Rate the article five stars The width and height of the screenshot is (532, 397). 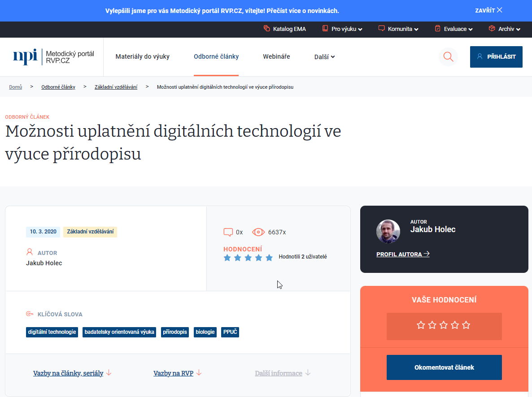click(x=466, y=325)
